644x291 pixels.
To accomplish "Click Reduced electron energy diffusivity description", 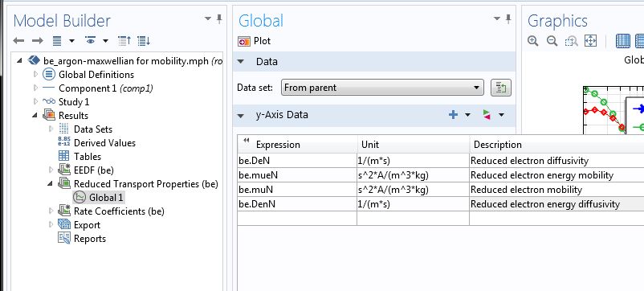I will point(557,204).
